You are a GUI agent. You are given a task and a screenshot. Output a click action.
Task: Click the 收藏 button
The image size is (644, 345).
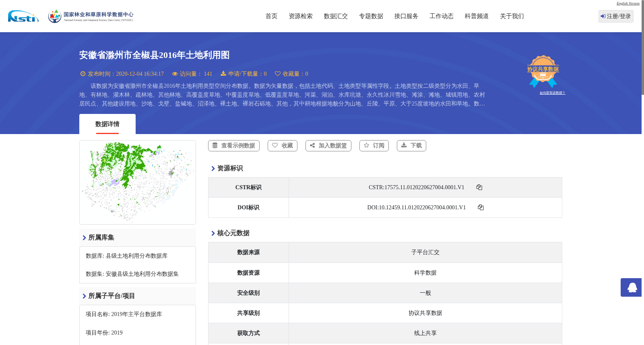tap(283, 146)
